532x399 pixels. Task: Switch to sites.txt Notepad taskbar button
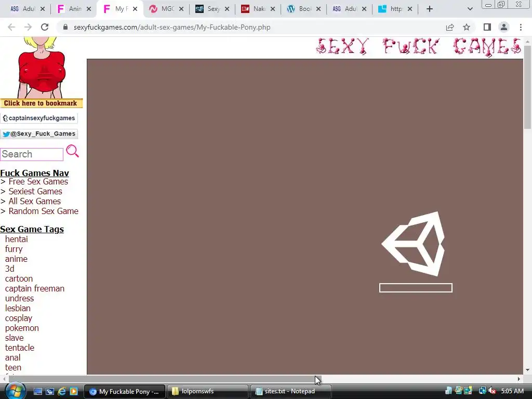[290, 391]
